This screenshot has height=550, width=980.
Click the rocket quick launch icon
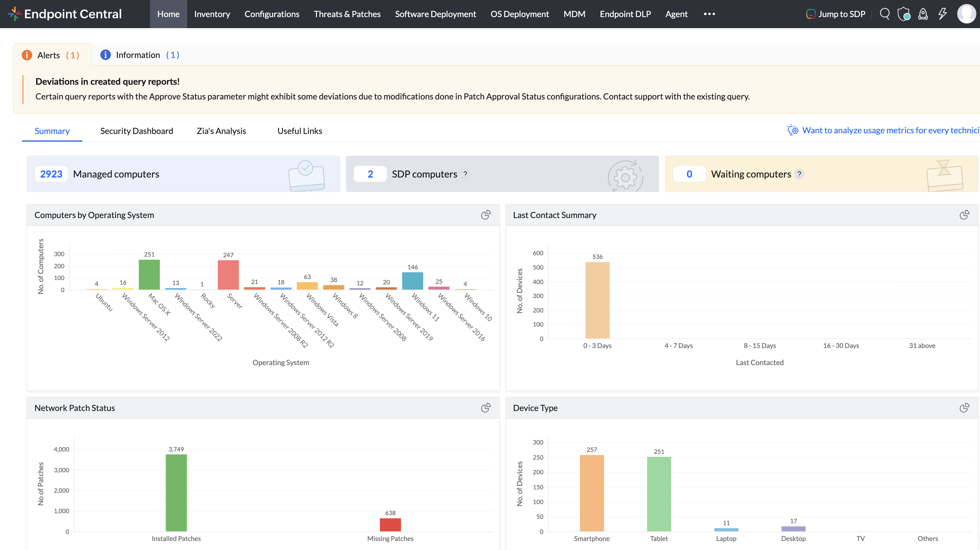click(923, 14)
